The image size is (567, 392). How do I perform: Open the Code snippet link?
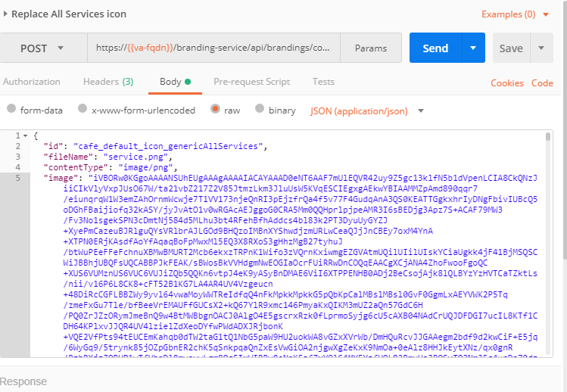coord(542,83)
